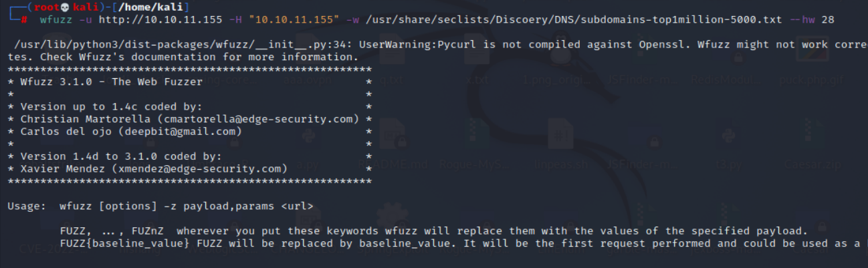Click the Usage line showing wfuzz options

[x=160, y=205]
